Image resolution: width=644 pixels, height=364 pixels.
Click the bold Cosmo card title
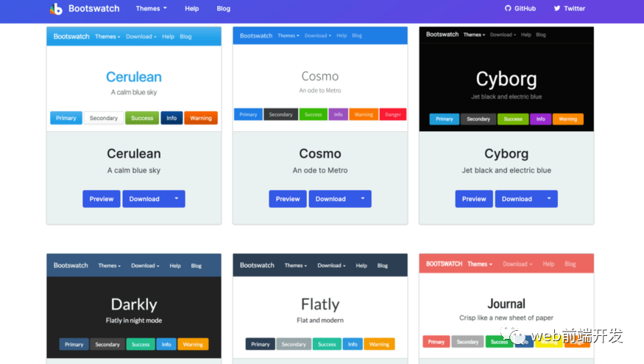(x=320, y=153)
